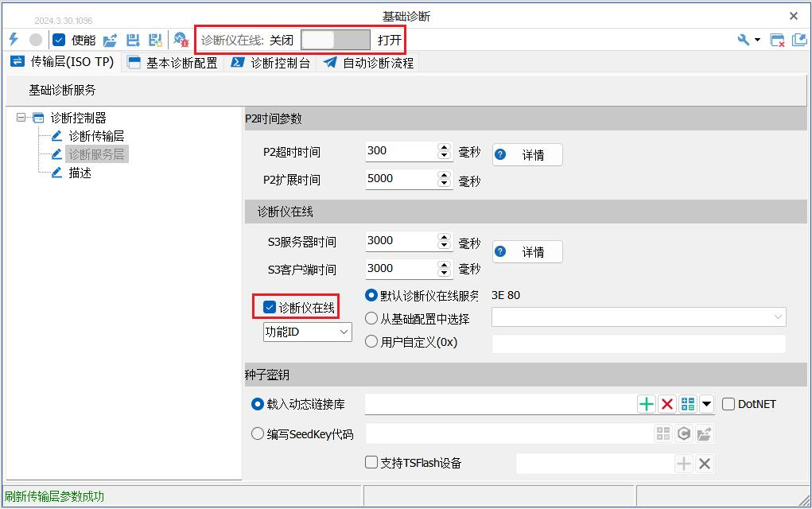Select 用户自定义(0x) radio button
This screenshot has width=812, height=509.
pyautogui.click(x=371, y=341)
